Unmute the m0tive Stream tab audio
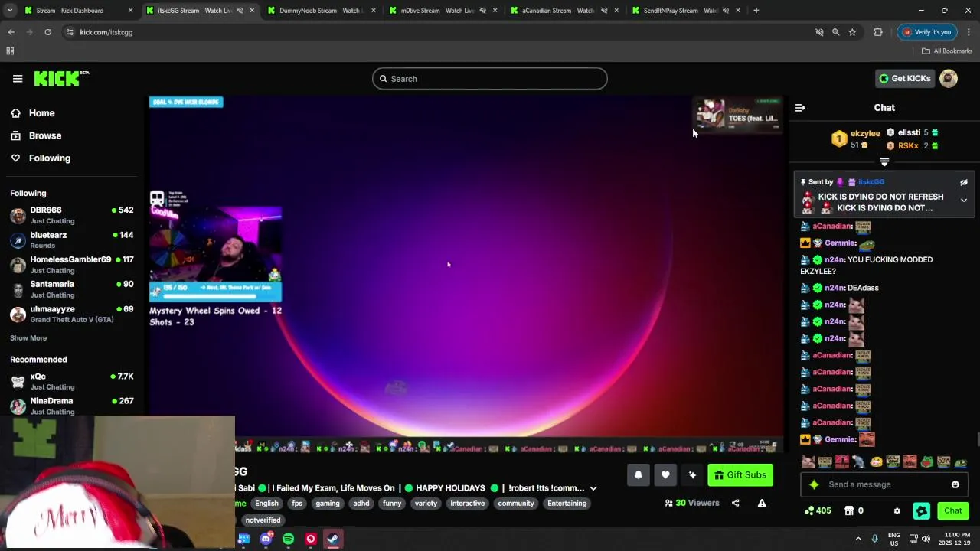This screenshot has width=980, height=551. pyautogui.click(x=482, y=11)
